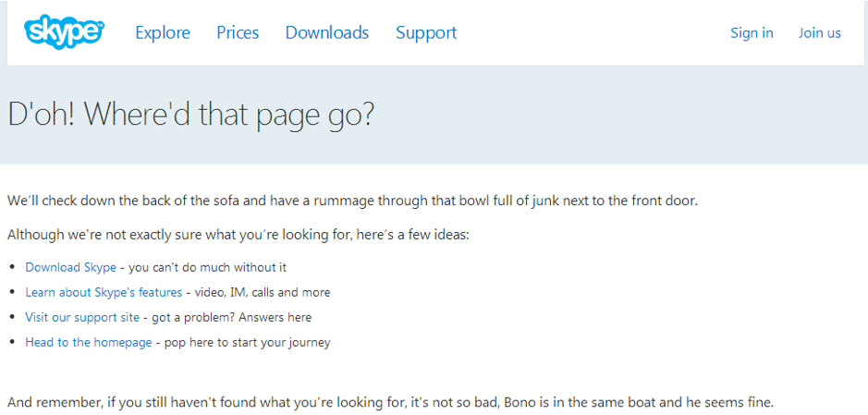Click the sentence starting We'll check down the back
Image resolution: width=868 pixels, height=415 pixels.
pos(352,201)
